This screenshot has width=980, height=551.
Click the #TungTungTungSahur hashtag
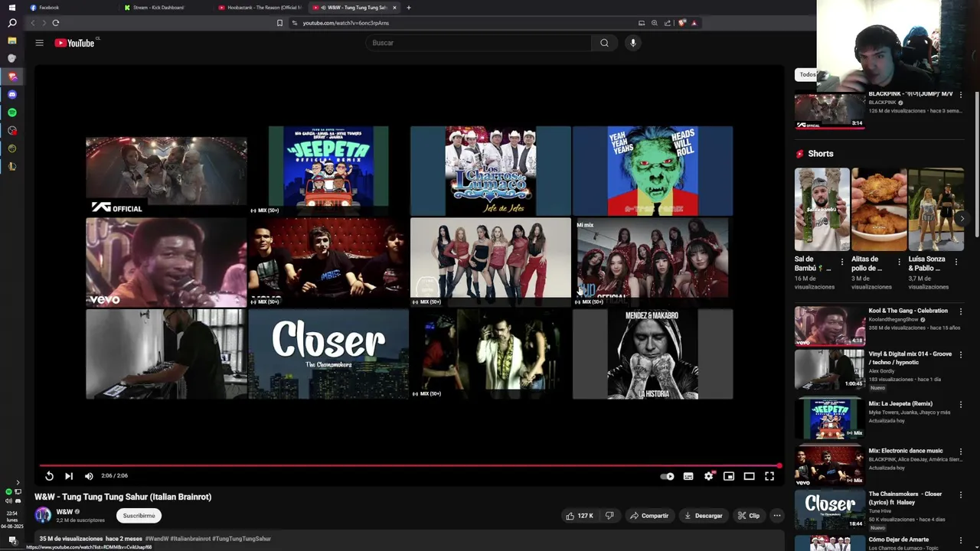[x=241, y=539]
